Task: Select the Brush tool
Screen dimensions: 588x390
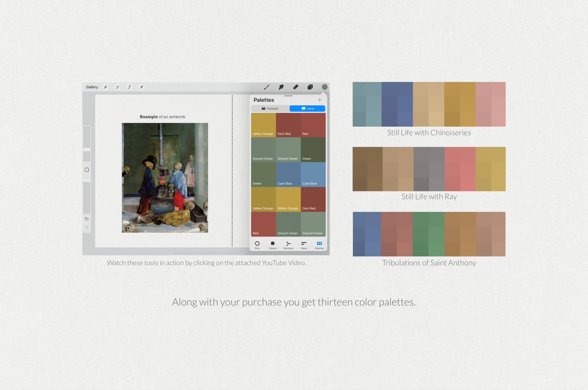Action: click(x=267, y=87)
